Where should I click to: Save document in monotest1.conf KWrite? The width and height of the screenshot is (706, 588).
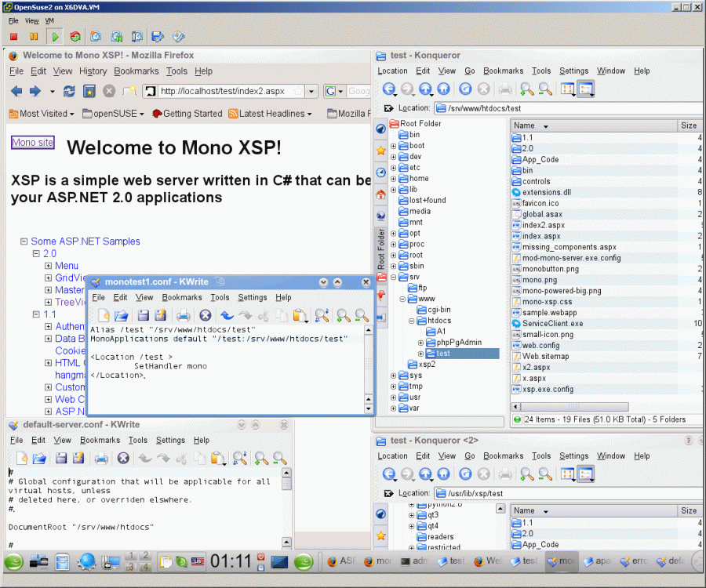144,316
